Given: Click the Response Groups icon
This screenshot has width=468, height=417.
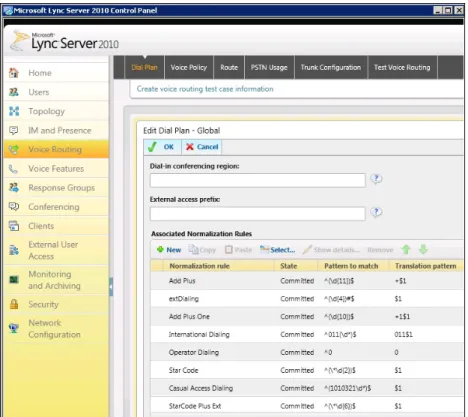Looking at the screenshot, I should point(14,188).
